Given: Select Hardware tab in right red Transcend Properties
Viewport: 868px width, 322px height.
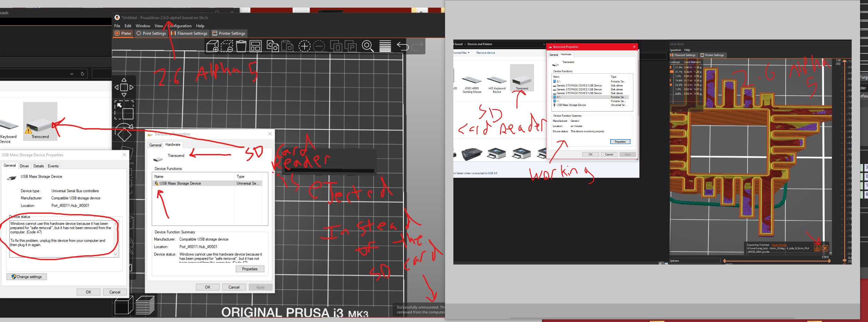Looking at the screenshot, I should 566,54.
